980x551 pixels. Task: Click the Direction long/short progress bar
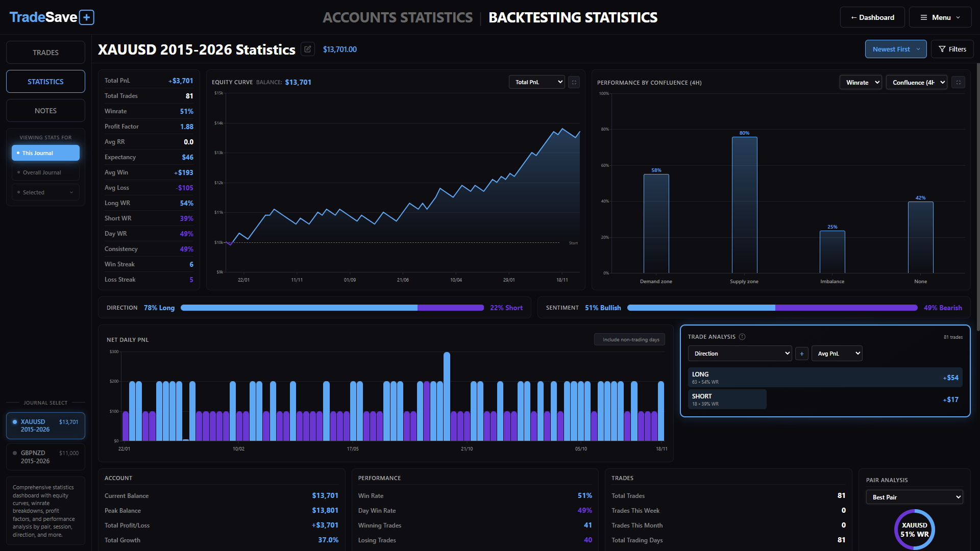point(332,308)
